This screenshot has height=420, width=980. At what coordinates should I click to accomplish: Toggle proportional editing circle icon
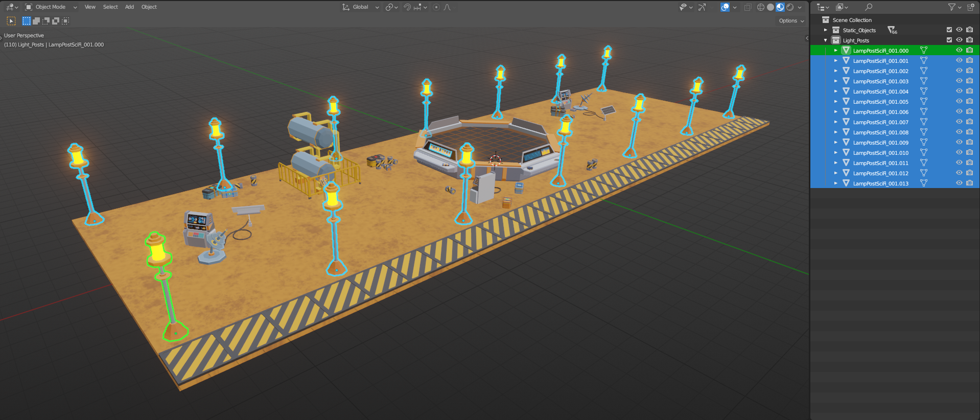pos(436,7)
